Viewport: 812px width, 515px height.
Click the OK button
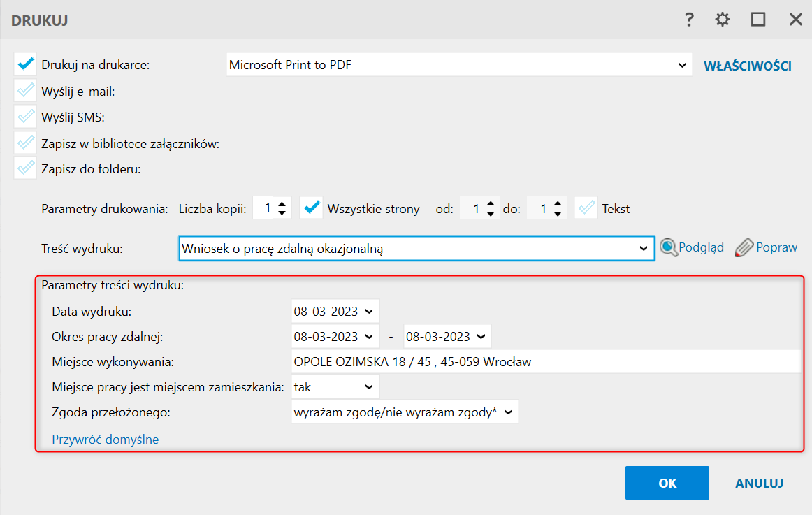pos(667,483)
